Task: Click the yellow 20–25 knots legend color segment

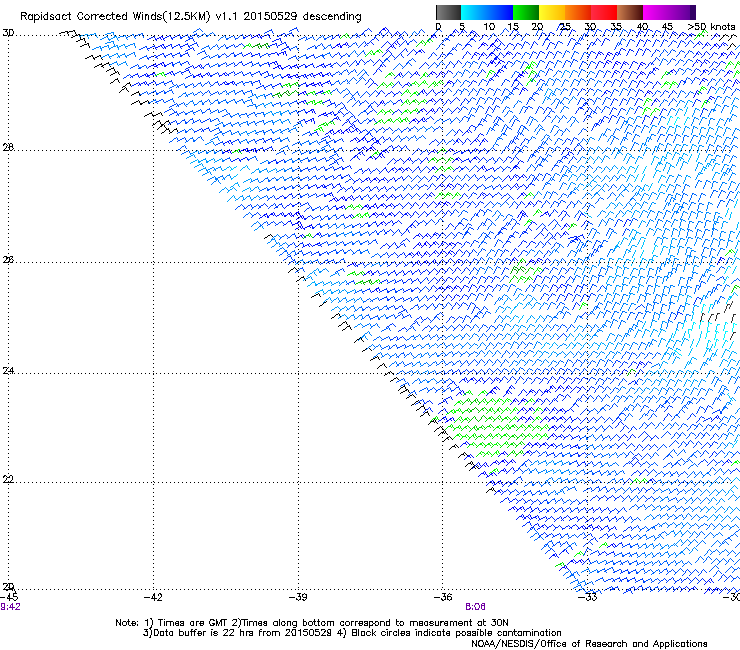Action: 552,12
